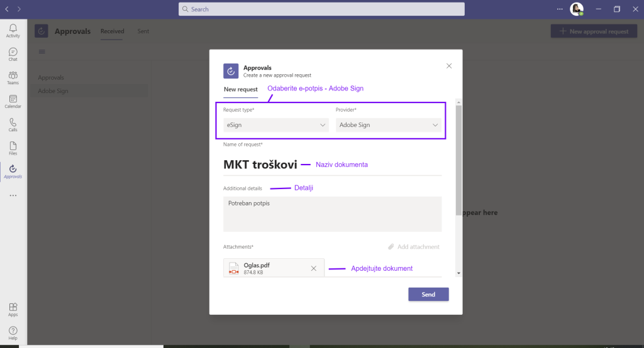This screenshot has width=644, height=348.
Task: Open the Calendar from sidebar
Action: tap(13, 101)
